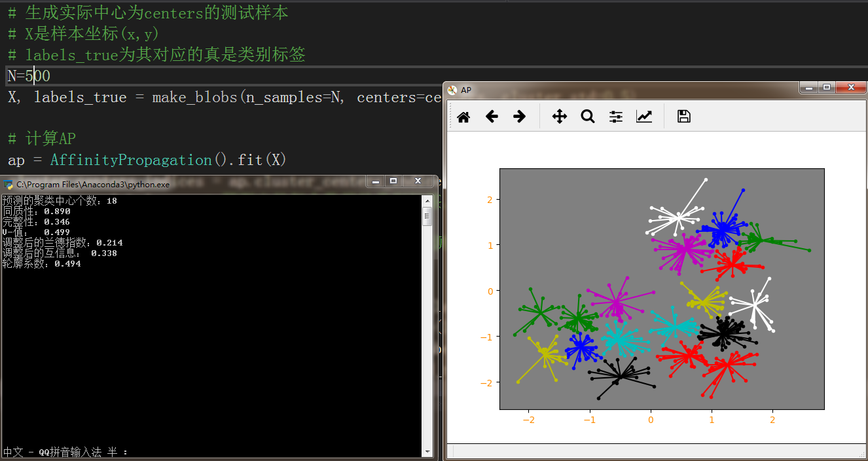Click the 'X是样本坐标(x,y)' comment line

(x=84, y=33)
